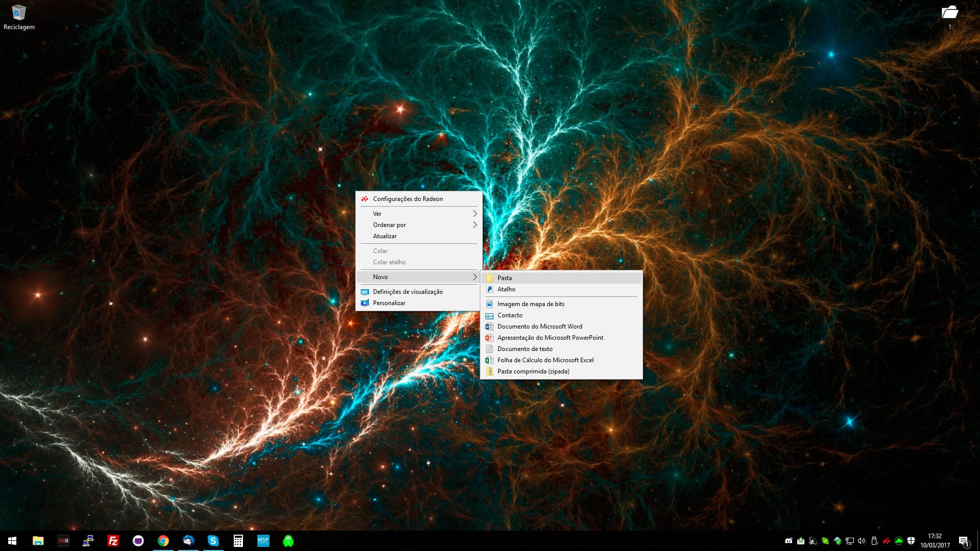Switch to Thunderbird mail in taskbar
The image size is (980, 551).
point(188,541)
